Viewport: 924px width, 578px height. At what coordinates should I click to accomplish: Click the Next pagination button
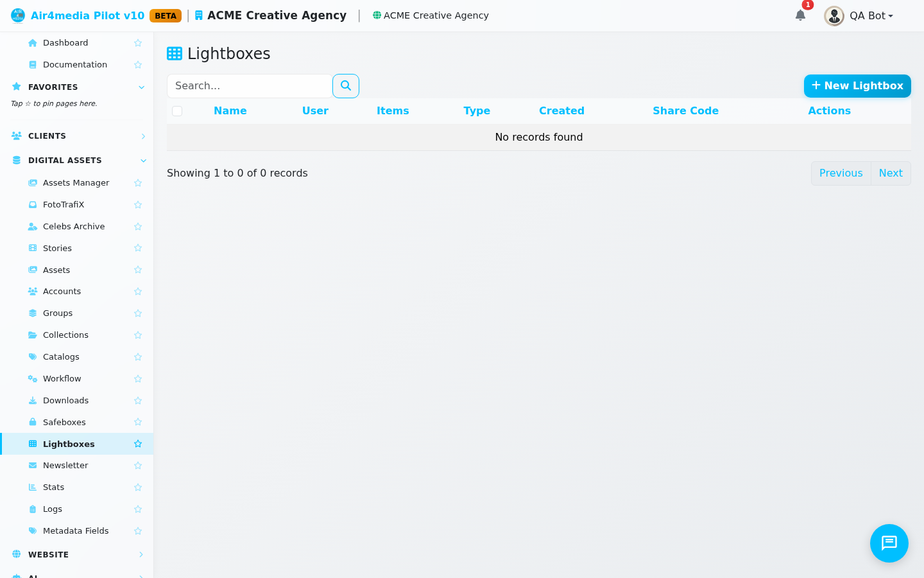(891, 173)
